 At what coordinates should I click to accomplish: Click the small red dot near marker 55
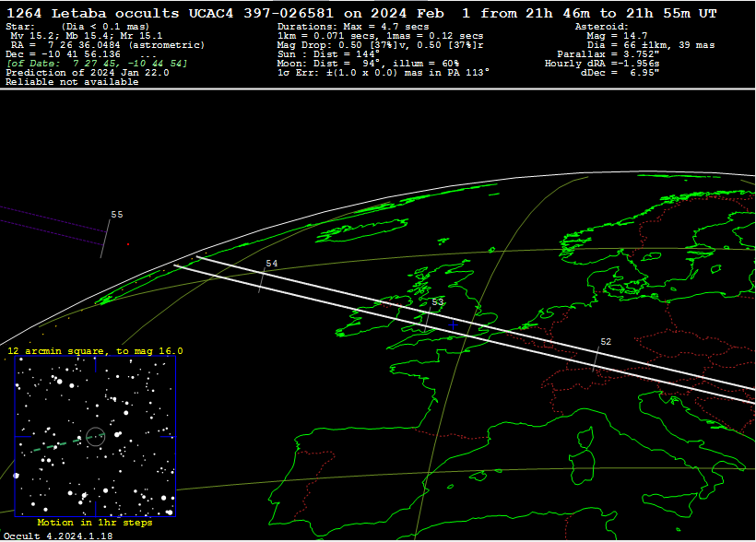127,244
